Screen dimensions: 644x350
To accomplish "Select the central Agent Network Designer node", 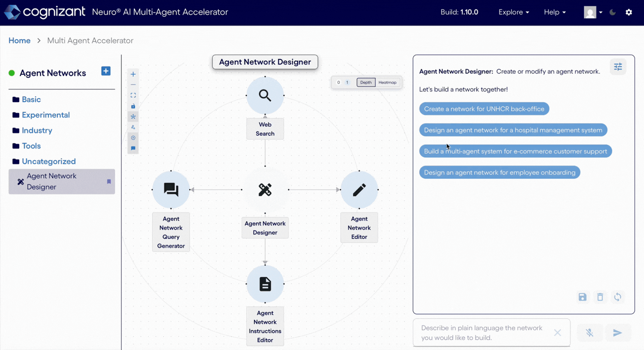I will [x=265, y=190].
